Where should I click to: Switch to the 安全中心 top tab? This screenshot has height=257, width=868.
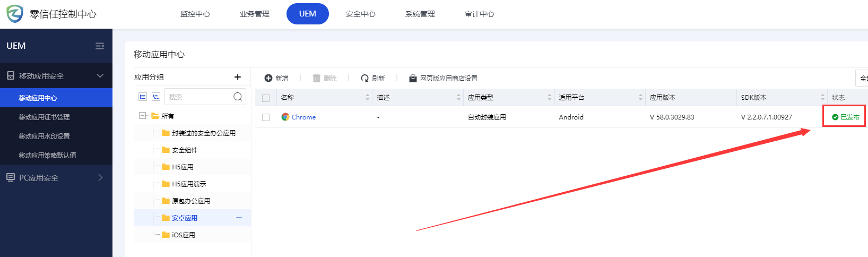360,14
